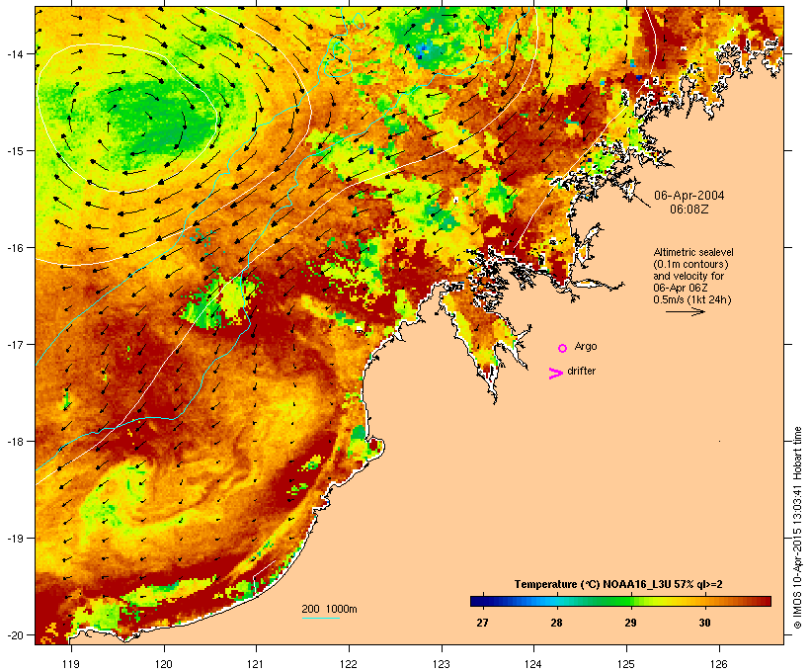Click the latitude axis label '-18'
Viewport: 810px width, 672px height.
(x=14, y=441)
